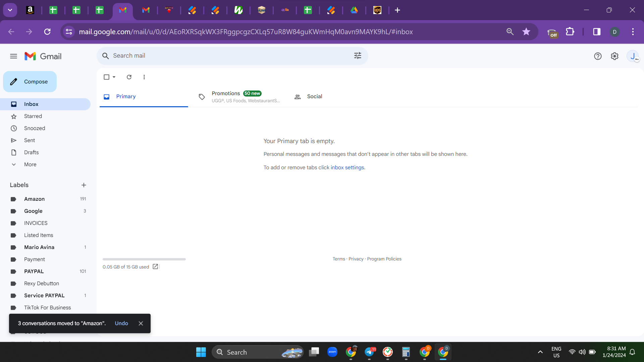Switch to the UPS browser tab
The height and width of the screenshot is (362, 644).
point(377,10)
